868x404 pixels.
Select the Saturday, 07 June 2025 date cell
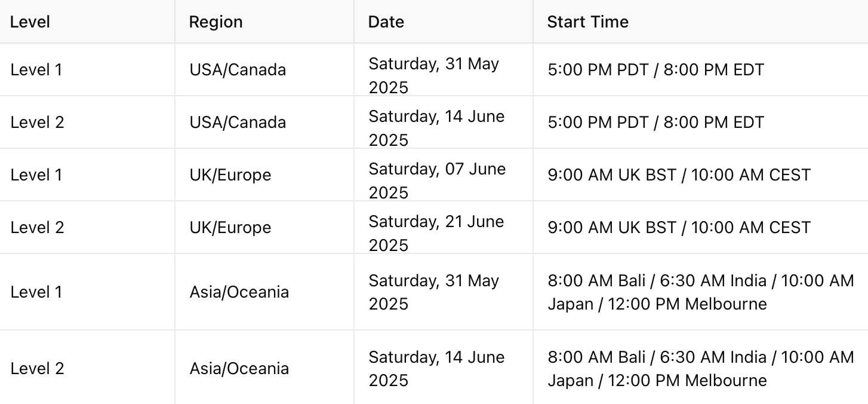point(437,180)
